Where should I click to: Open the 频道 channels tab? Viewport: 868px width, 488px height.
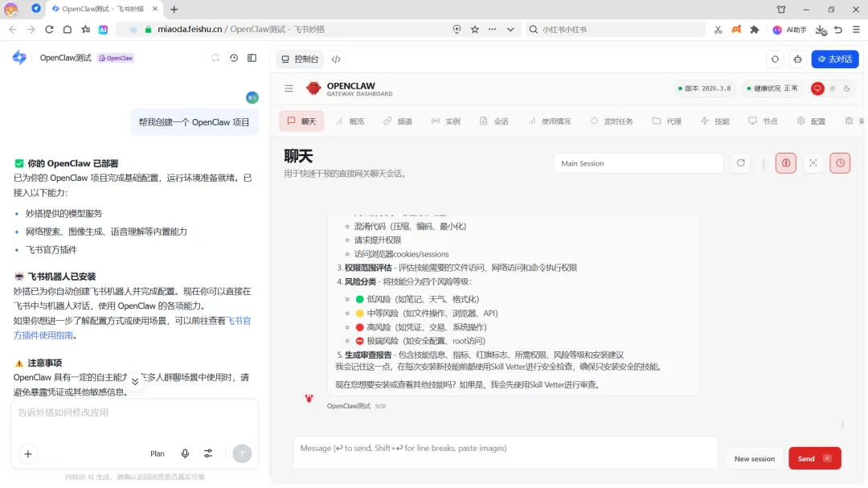pos(398,121)
